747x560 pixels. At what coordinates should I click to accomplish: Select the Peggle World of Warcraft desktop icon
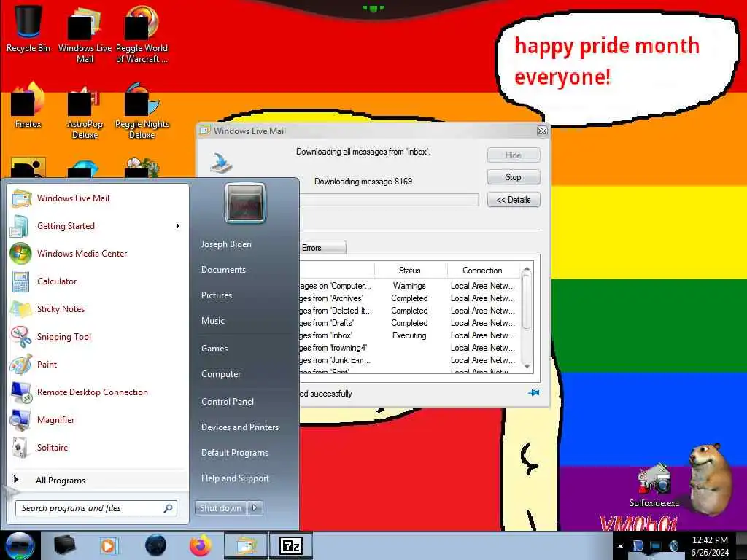pos(142,34)
